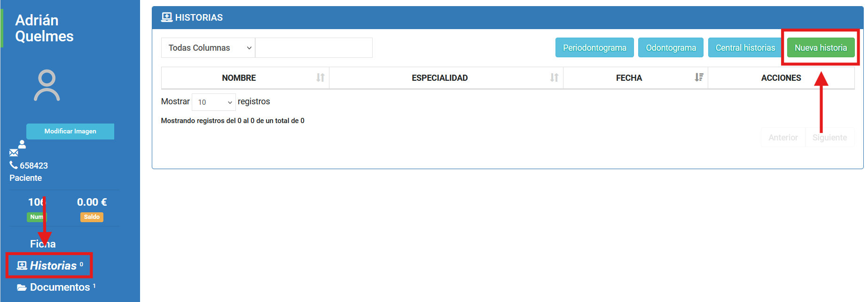The height and width of the screenshot is (302, 868).
Task: Click the phone icon beside 658423
Action: (14, 165)
